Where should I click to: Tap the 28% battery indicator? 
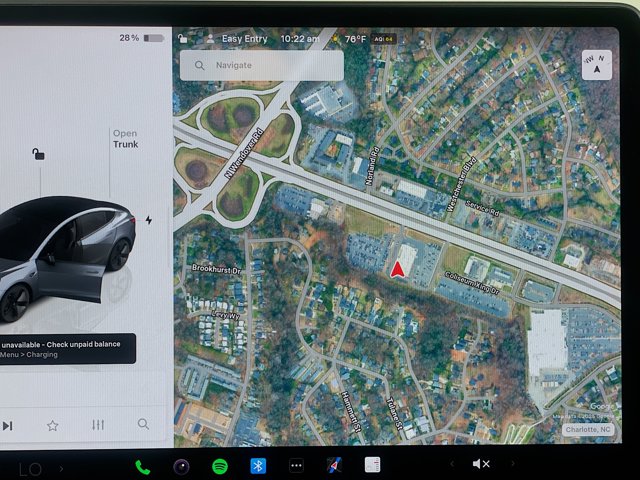tap(141, 38)
